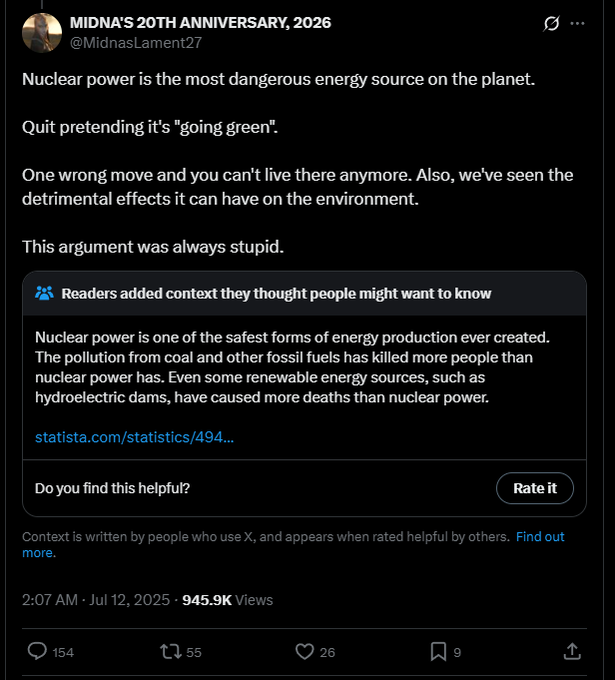Screen dimensions: 615x680
Task: Open the statista.com source link
Action: coord(134,437)
